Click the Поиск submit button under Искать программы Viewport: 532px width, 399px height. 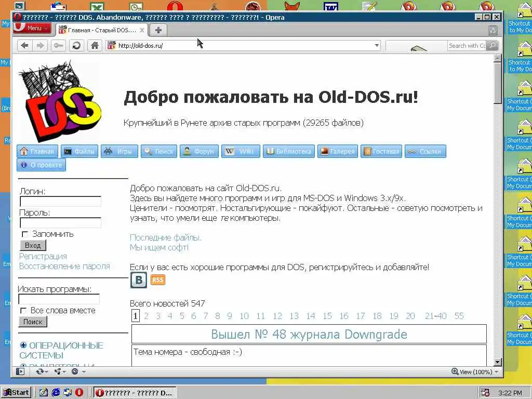33,322
